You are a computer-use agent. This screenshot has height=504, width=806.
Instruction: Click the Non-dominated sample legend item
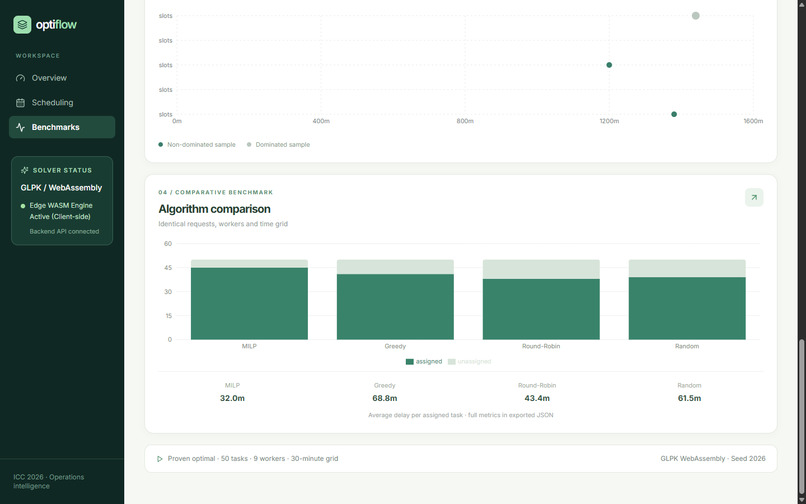[197, 145]
